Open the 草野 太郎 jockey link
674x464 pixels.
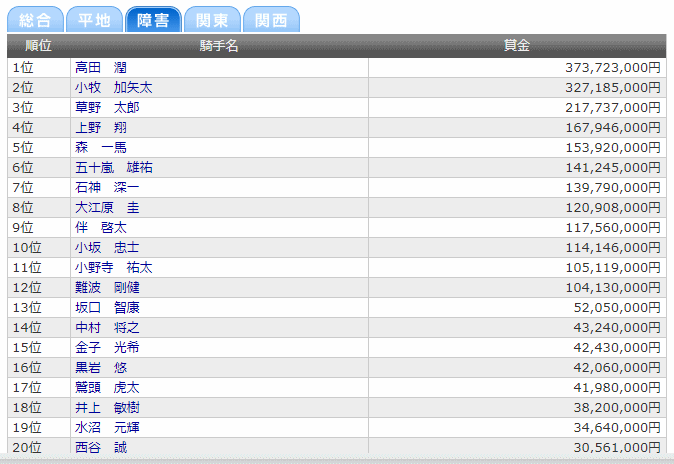click(x=107, y=108)
